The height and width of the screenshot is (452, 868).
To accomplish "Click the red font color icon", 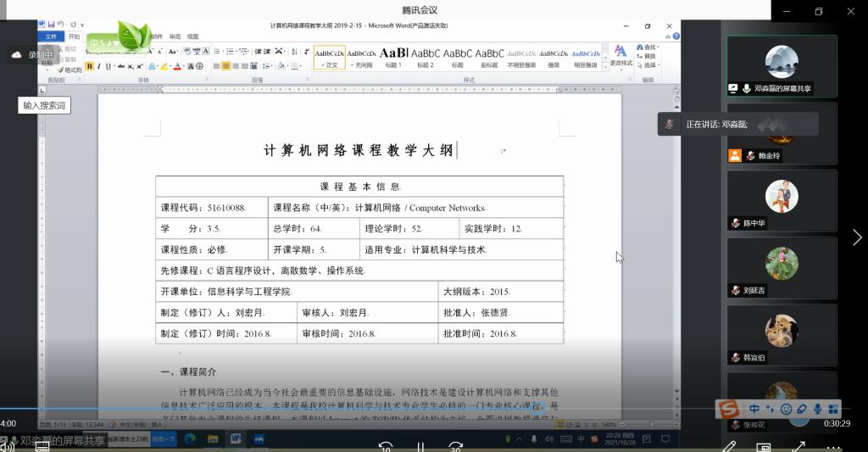I will pyautogui.click(x=177, y=66).
